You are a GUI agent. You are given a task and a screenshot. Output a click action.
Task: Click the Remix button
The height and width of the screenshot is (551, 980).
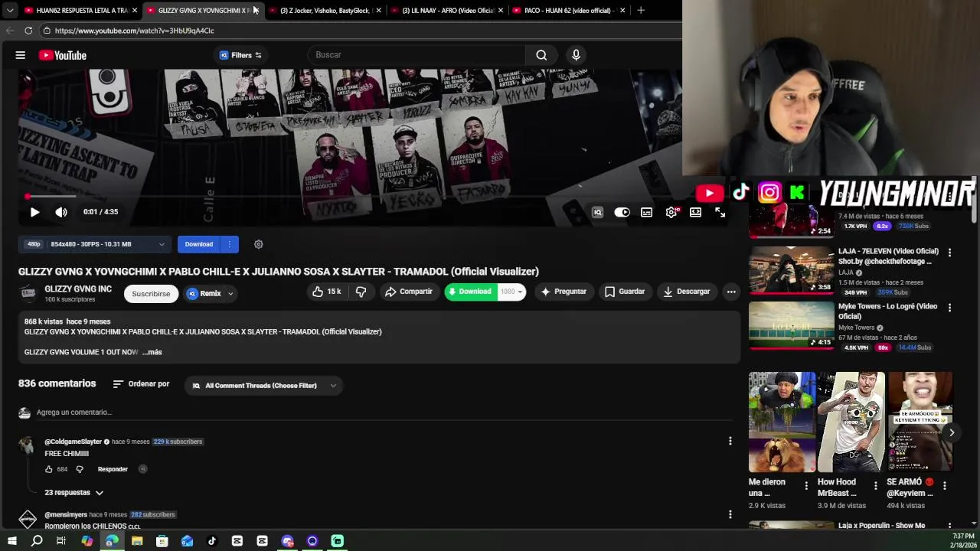pyautogui.click(x=204, y=293)
